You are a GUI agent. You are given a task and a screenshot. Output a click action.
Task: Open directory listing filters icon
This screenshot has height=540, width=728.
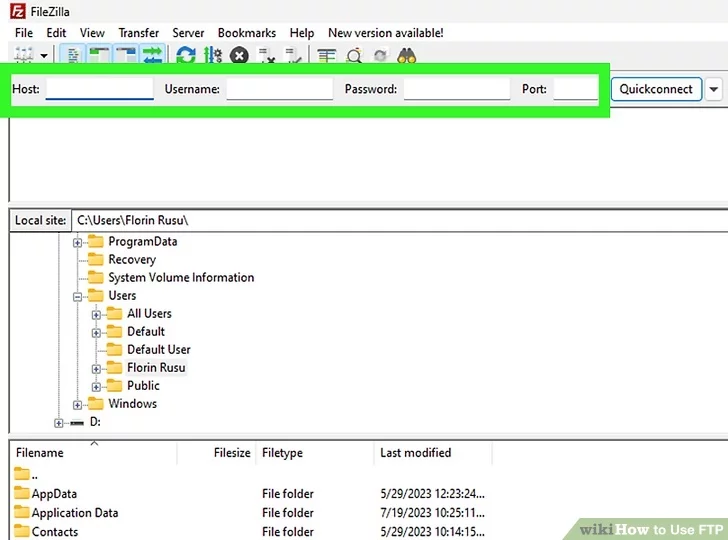(326, 56)
